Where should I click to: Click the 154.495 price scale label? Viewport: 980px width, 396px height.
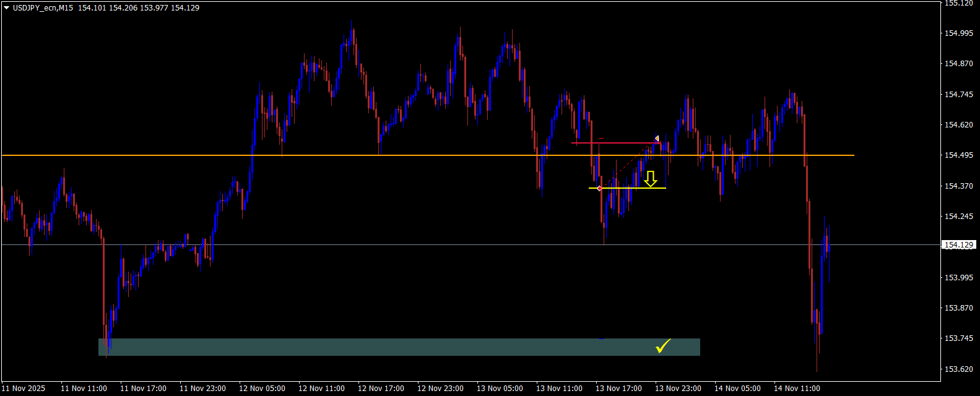tap(958, 155)
